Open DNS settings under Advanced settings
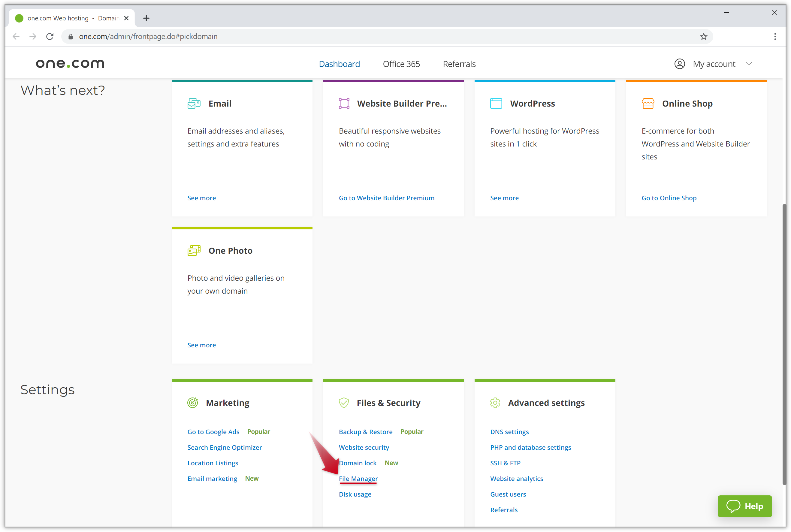Screen dimensions: 791x532 tap(509, 432)
